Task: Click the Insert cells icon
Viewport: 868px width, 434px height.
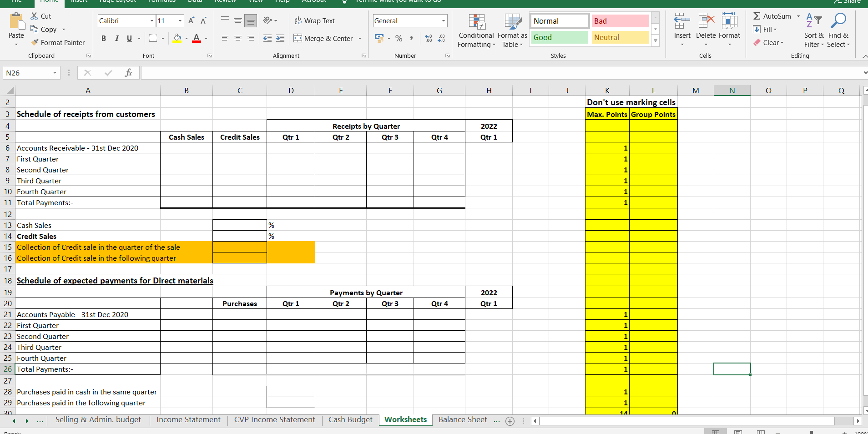Action: click(x=682, y=21)
